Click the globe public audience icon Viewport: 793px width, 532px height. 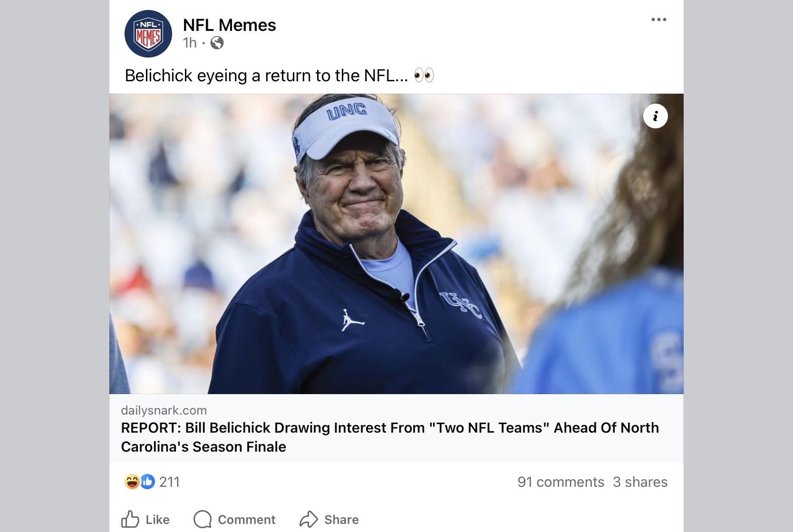(217, 43)
